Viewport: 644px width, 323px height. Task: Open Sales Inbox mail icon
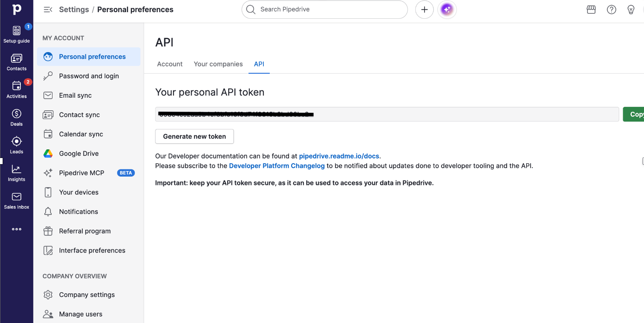pyautogui.click(x=17, y=197)
